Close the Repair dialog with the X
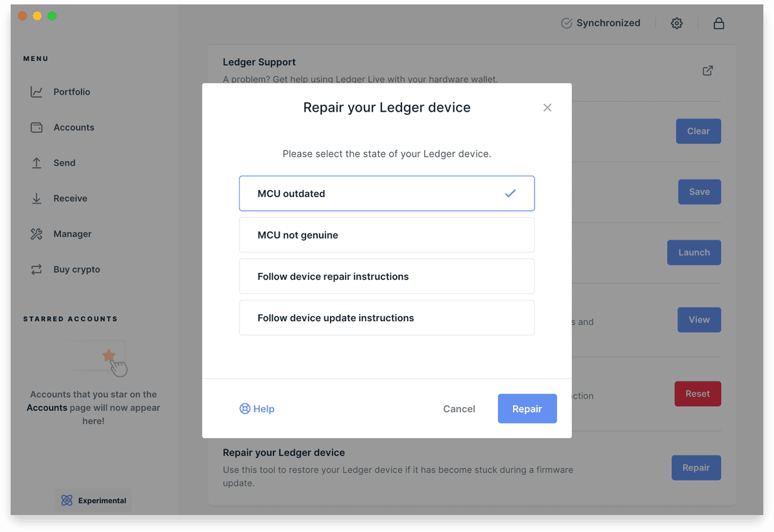 (x=548, y=108)
